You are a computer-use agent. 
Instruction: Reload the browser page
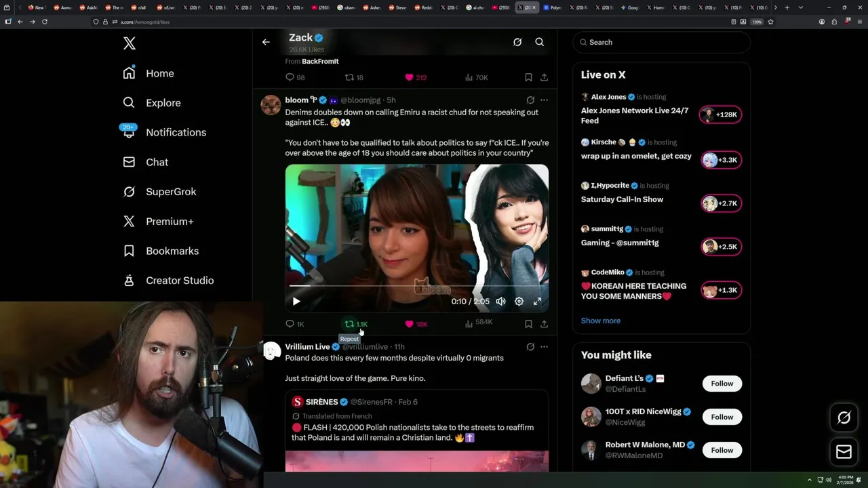pos(45,22)
